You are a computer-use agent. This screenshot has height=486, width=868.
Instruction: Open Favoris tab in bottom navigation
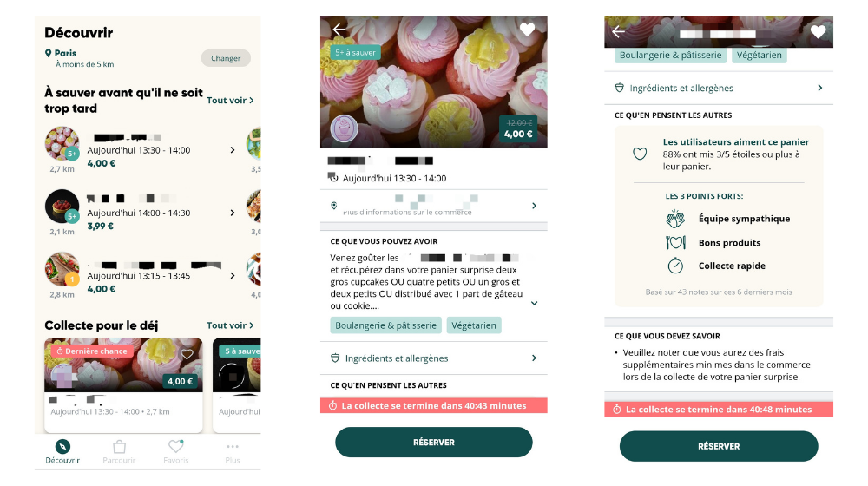(176, 451)
